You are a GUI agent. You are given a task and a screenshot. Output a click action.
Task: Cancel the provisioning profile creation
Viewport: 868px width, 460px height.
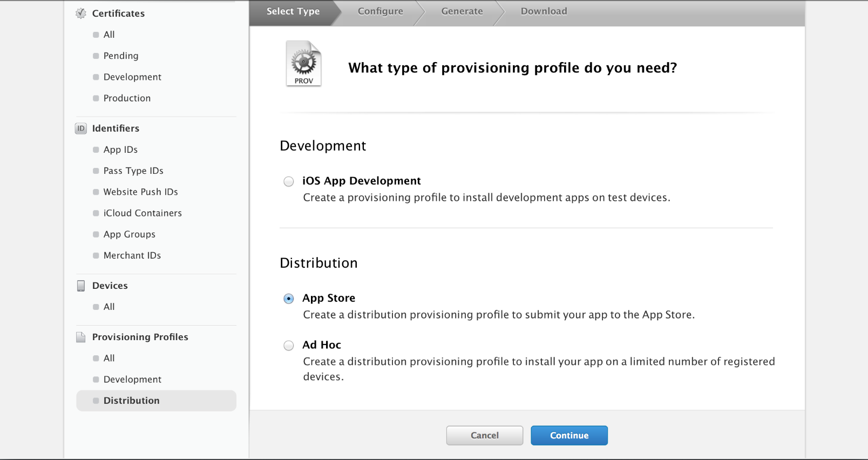point(484,435)
